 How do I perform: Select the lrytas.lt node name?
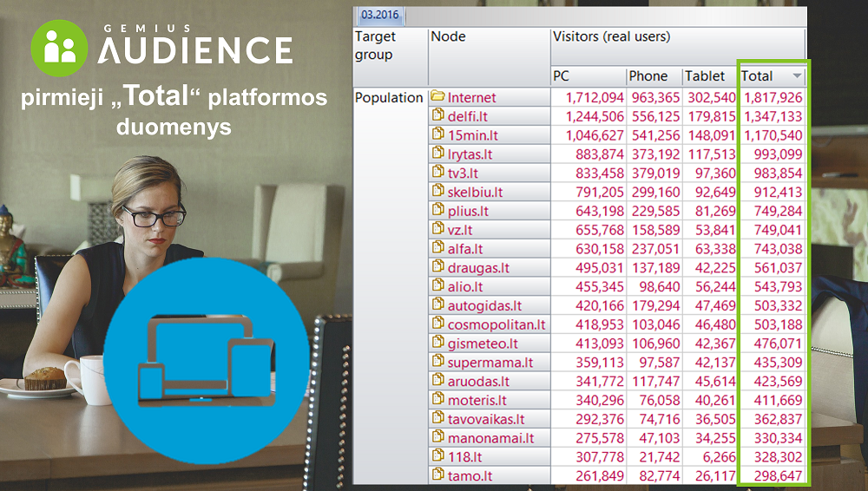point(470,154)
